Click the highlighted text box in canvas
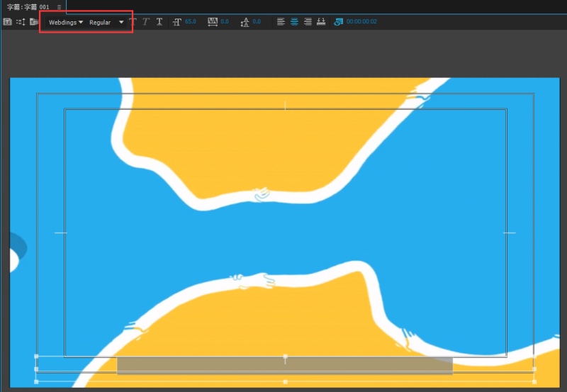 tap(285, 365)
